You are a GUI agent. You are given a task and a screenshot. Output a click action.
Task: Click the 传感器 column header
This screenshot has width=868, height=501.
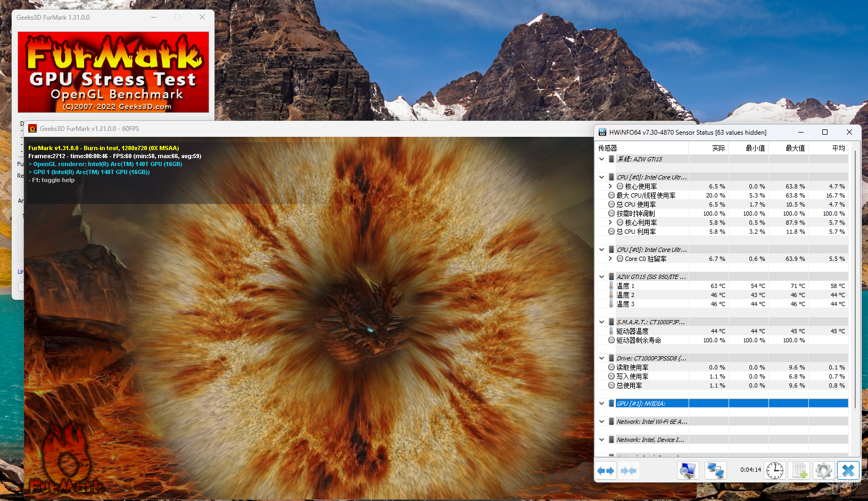pos(642,148)
